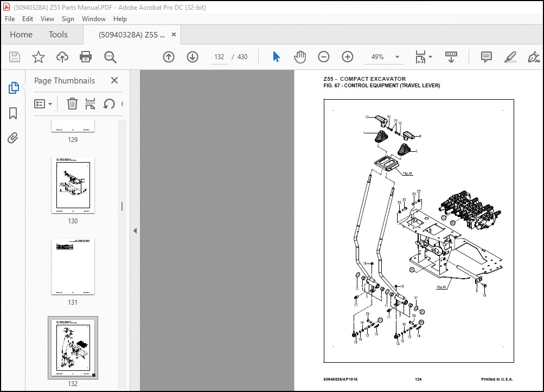
Task: Click the upload to cloud icon
Action: (62, 57)
